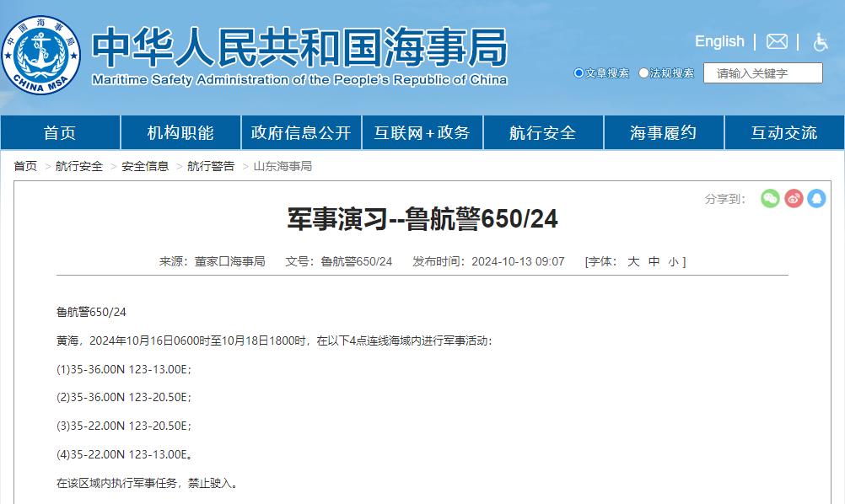
Task: Click the China MSA anchor logo
Action: [41, 54]
